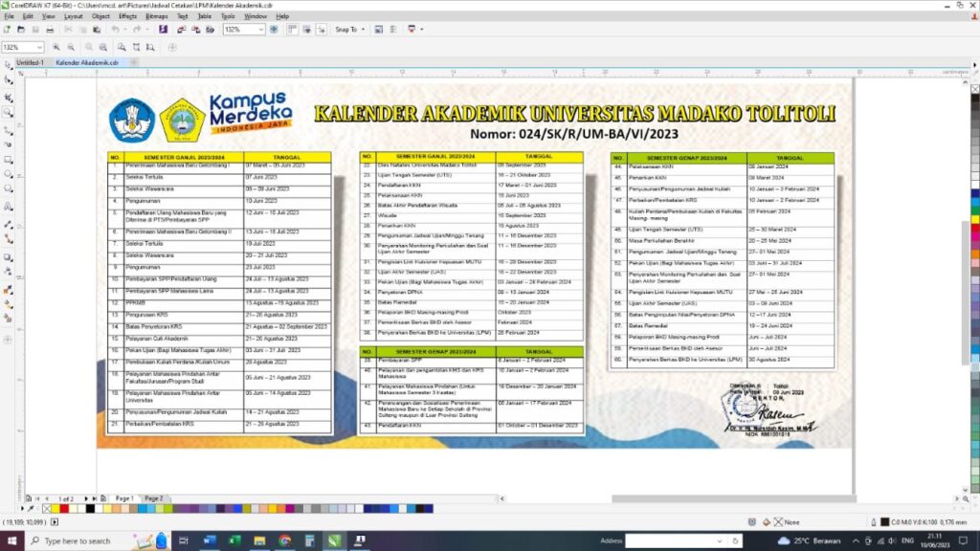Open Microsoft Word from taskbar
The height and width of the screenshot is (551, 980).
click(210, 541)
